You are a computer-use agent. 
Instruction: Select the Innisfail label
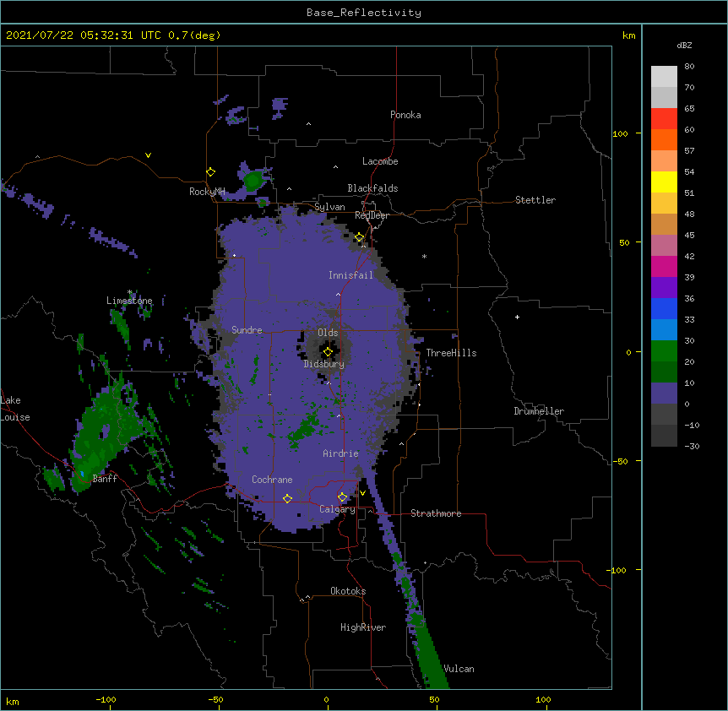click(350, 275)
